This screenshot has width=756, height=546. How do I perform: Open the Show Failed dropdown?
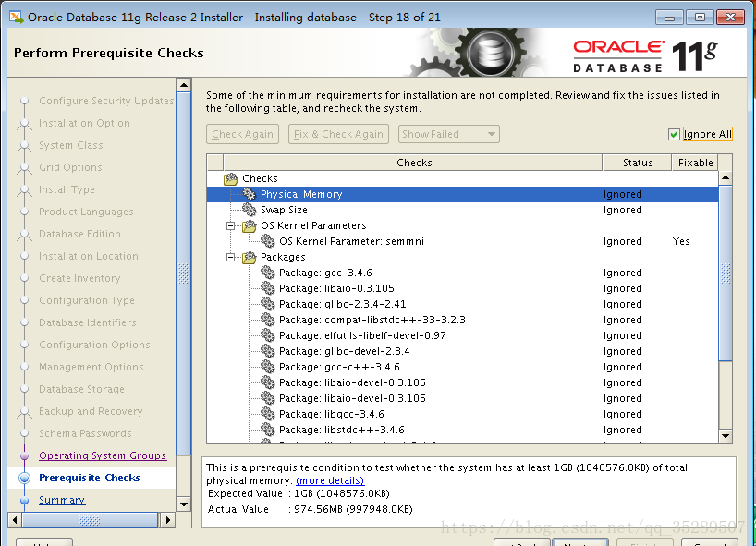coord(449,134)
